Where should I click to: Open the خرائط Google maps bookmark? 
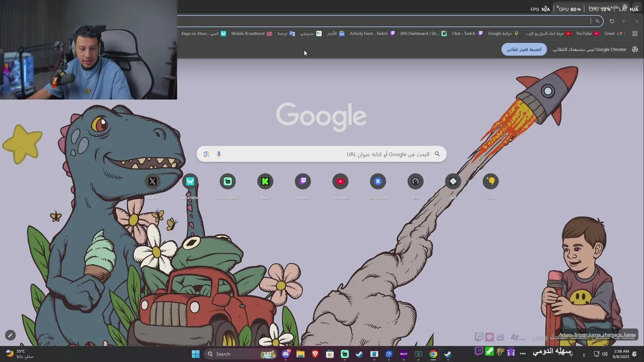coord(504,34)
